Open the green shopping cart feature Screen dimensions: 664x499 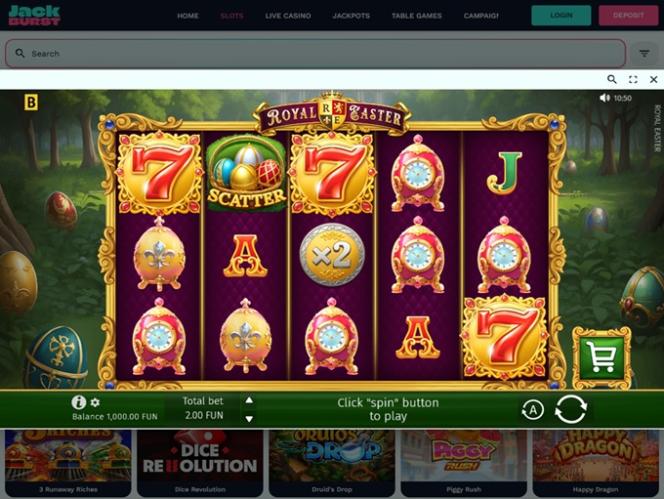pyautogui.click(x=602, y=358)
